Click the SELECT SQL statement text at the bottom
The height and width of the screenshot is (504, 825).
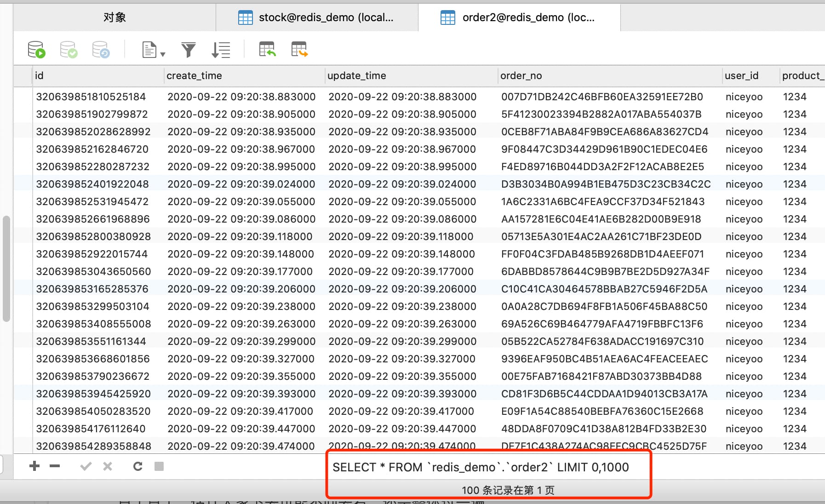(x=481, y=467)
